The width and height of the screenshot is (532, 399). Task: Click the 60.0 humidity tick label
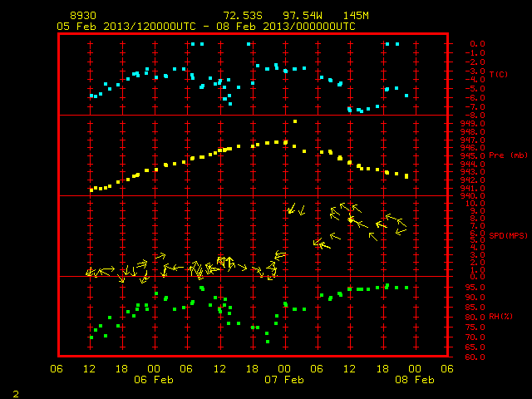click(x=475, y=357)
